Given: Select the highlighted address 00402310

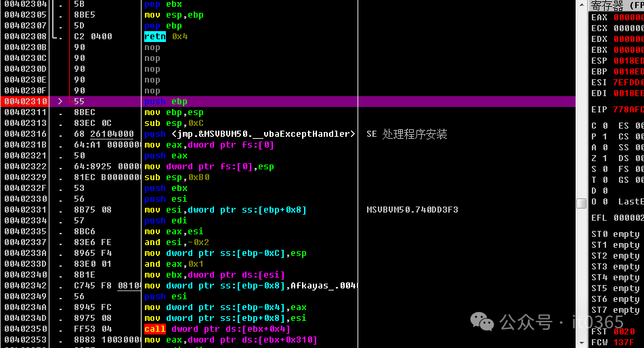Looking at the screenshot, I should (x=25, y=102).
